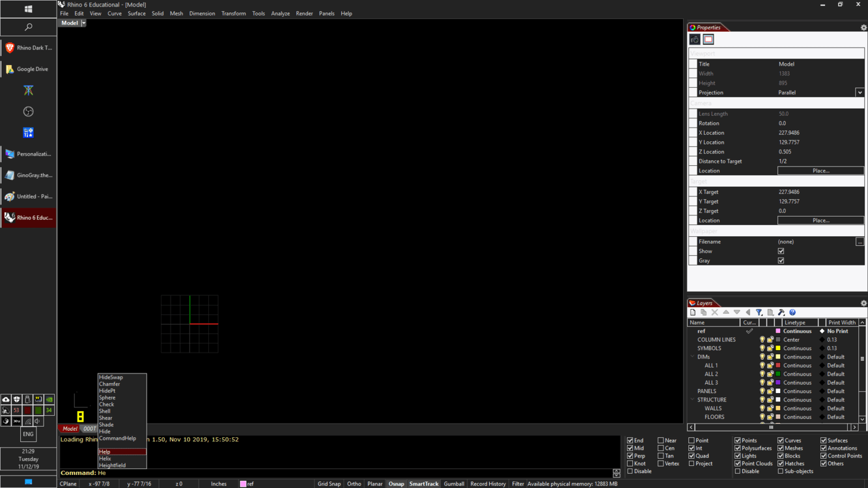This screenshot has height=488, width=868.
Task: Open the Projection dropdown arrow
Action: [860, 92]
